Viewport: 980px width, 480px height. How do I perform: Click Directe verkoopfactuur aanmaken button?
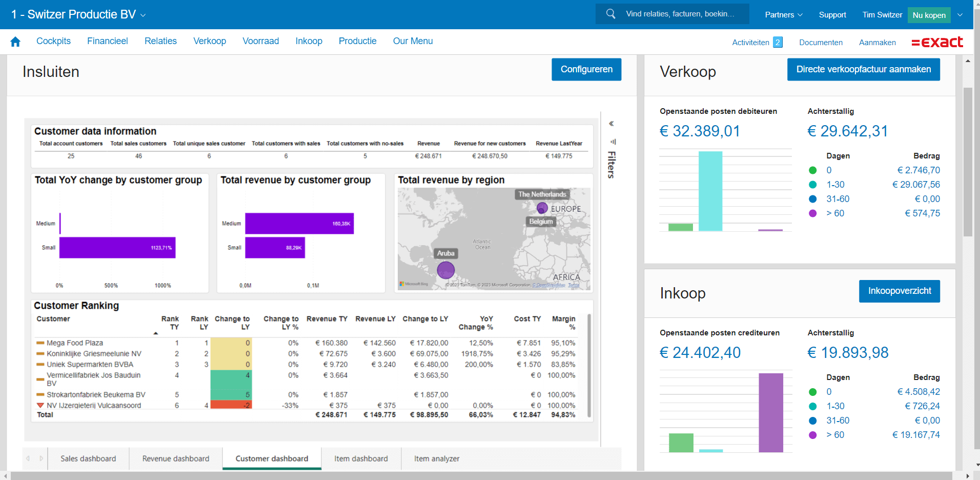(863, 69)
